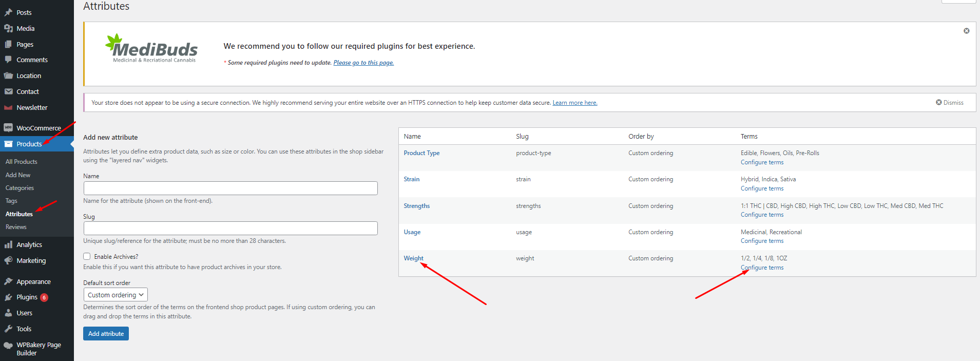Click the Contact envelope icon

click(8, 91)
